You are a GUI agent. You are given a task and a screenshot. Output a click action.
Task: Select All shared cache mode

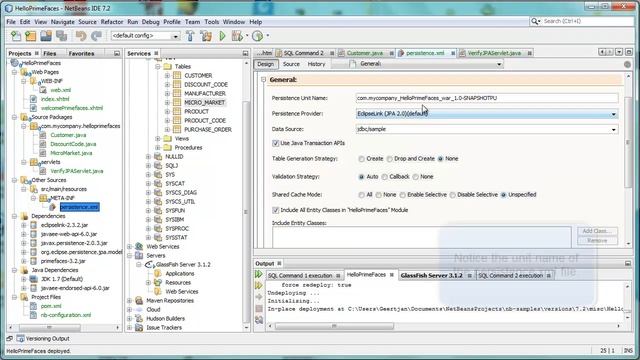tap(361, 195)
